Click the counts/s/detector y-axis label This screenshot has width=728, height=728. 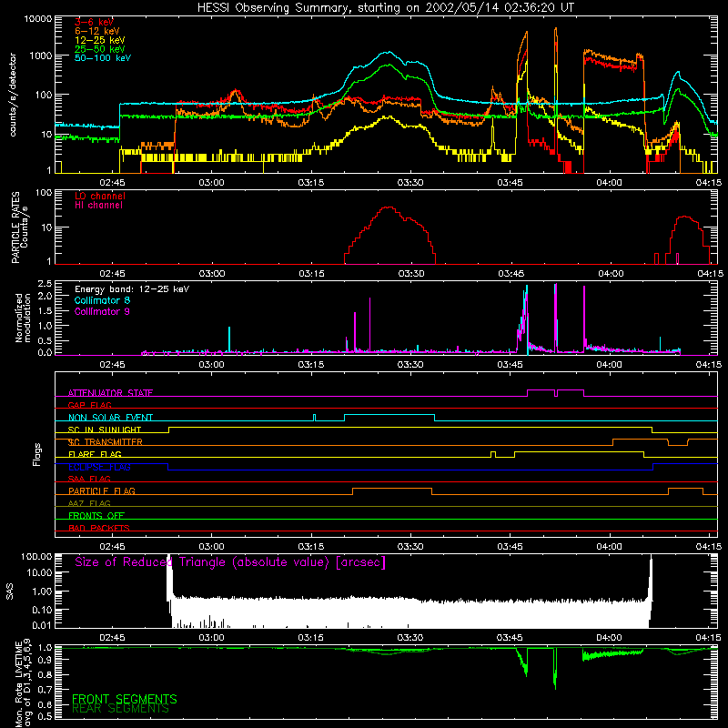pyautogui.click(x=13, y=95)
